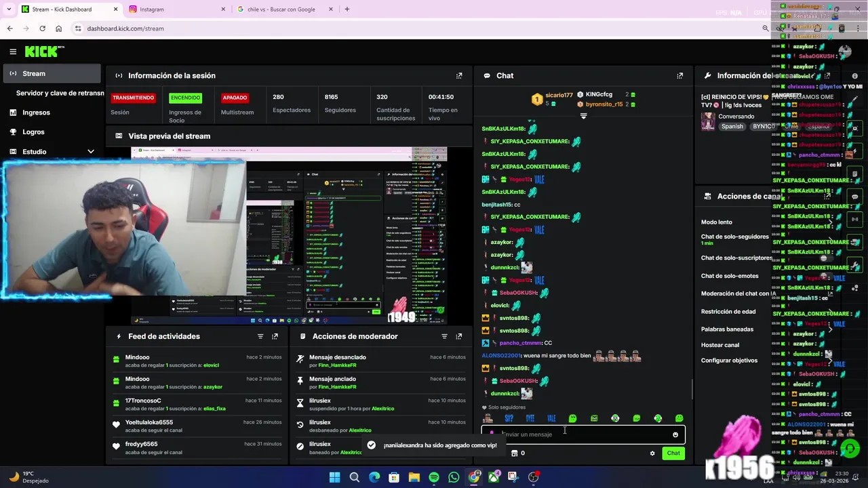This screenshot has height=488, width=868.
Task: Pop out the Feed de actividades panel
Action: [x=275, y=336]
